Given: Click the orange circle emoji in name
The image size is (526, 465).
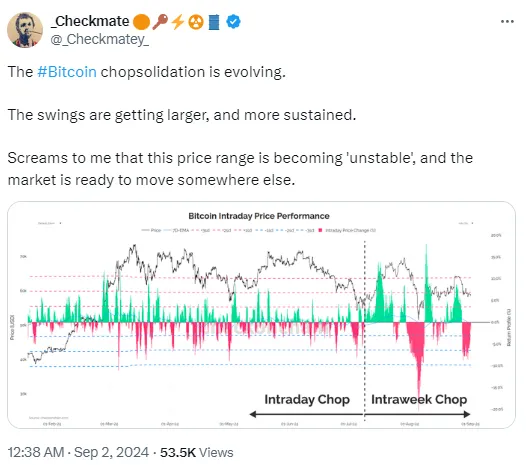Looking at the screenshot, I should pyautogui.click(x=141, y=22).
